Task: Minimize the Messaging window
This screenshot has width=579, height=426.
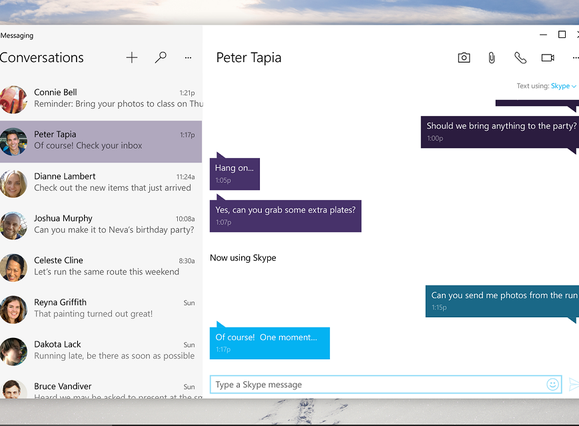Action: pyautogui.click(x=543, y=35)
